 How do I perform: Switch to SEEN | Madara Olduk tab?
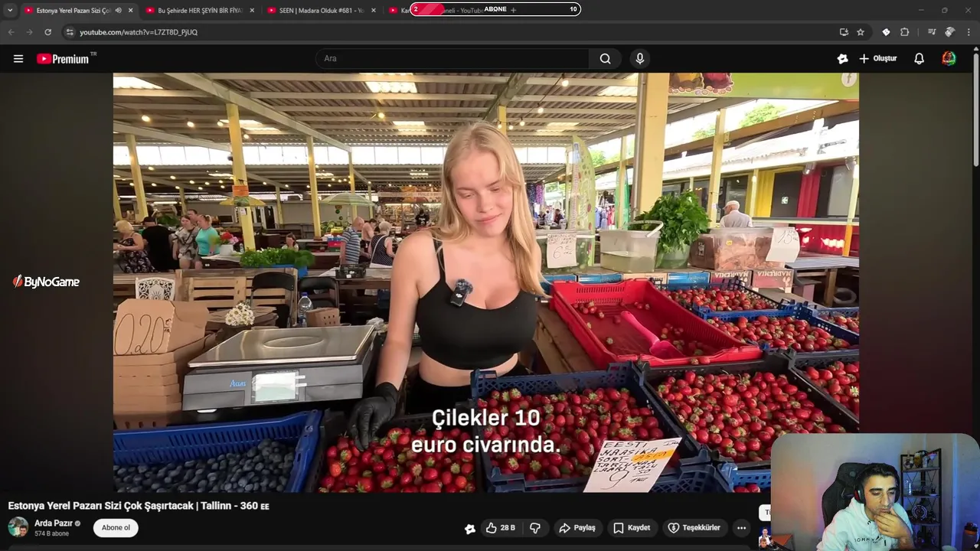point(322,11)
